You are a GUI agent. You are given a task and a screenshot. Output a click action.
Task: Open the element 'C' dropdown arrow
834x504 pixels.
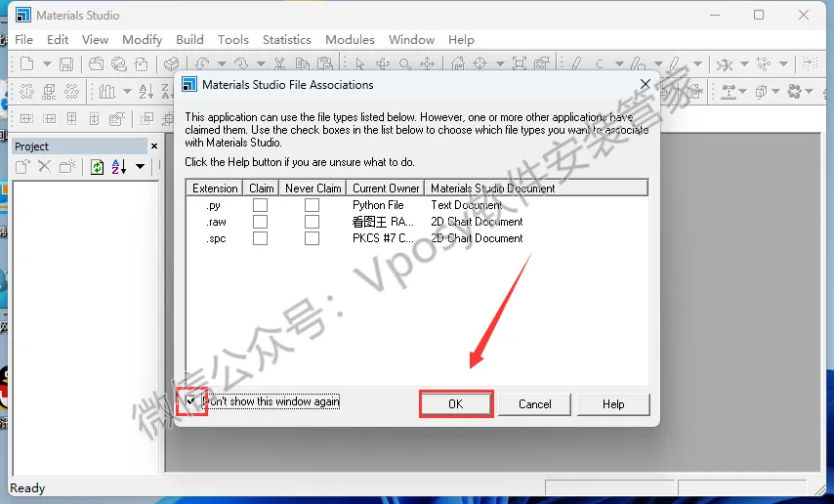coord(619,64)
